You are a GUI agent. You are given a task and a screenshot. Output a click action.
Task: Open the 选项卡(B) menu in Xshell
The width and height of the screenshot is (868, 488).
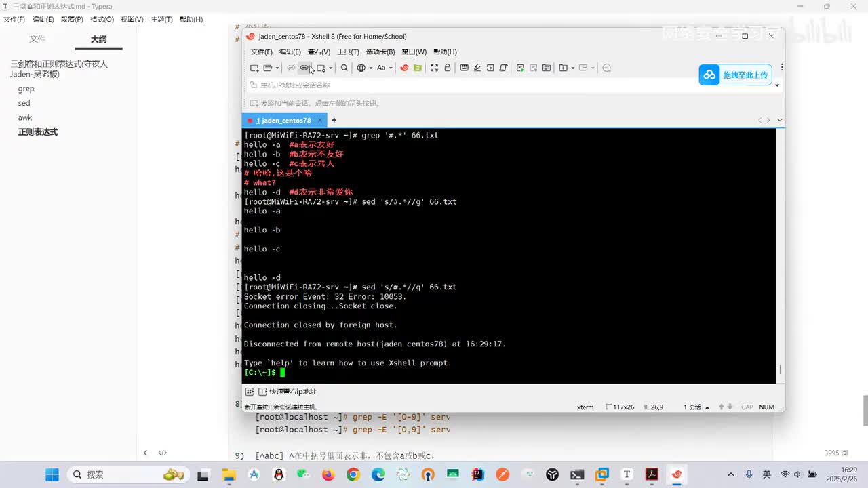[380, 52]
